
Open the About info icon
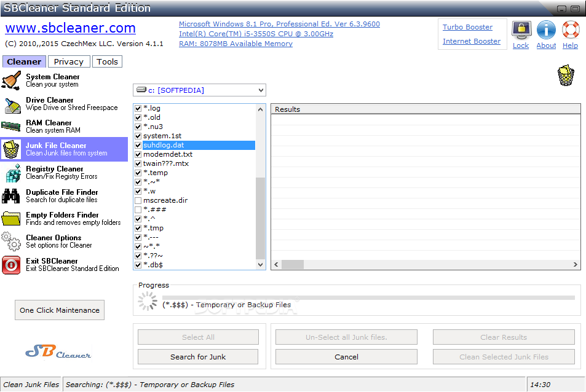[x=546, y=30]
